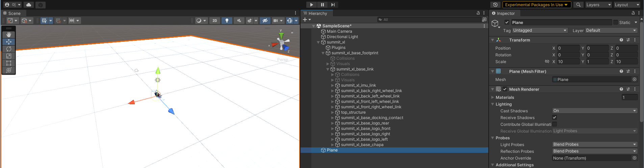Select the Scale tool

9,56
